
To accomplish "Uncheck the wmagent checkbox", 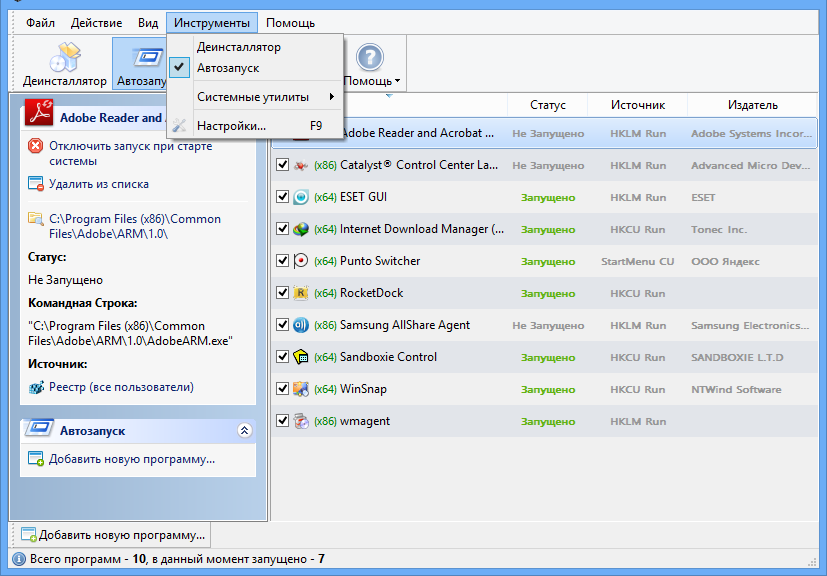I will [x=282, y=421].
